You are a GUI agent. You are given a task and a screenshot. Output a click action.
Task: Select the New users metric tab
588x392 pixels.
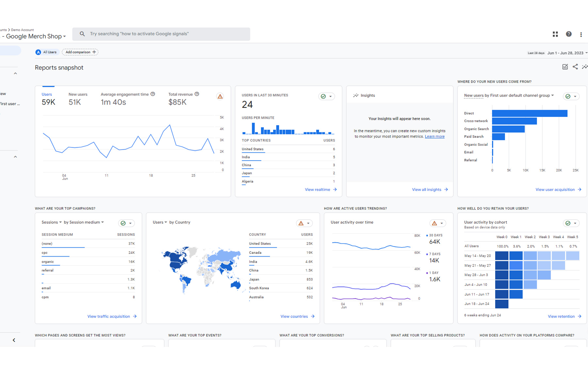click(x=78, y=98)
